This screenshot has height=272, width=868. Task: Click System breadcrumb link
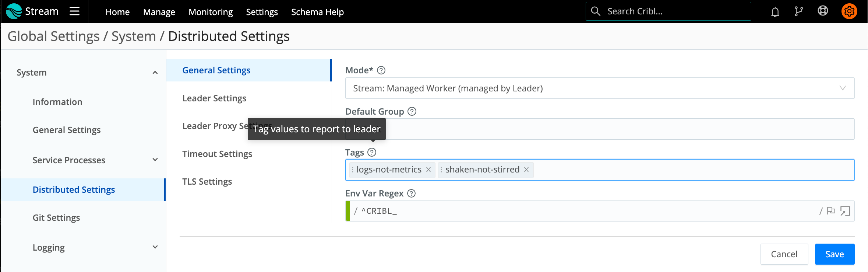[x=134, y=36]
